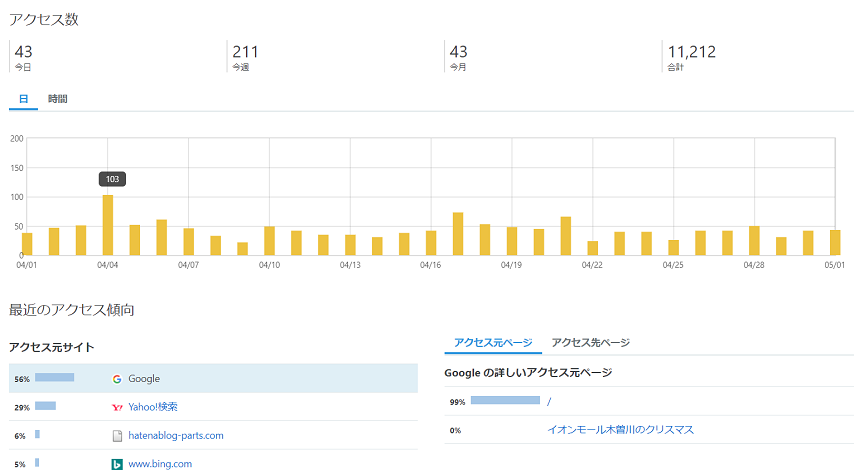Click the Yahoo! search logo icon
The image size is (854, 470).
tap(117, 407)
